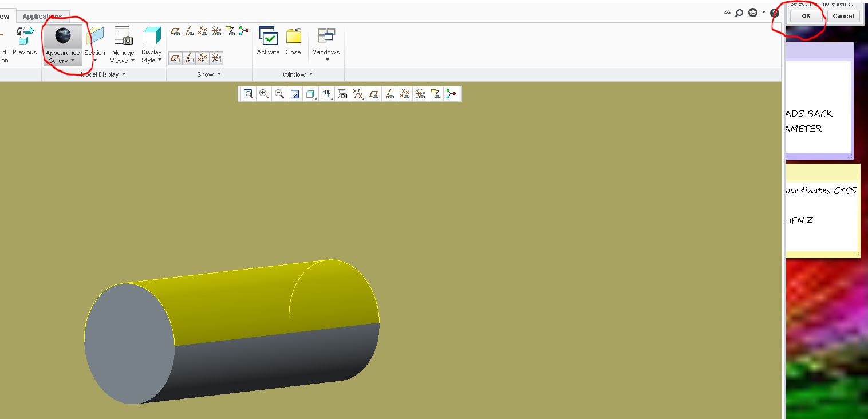Toggle annotation display in ribbon Show group
Image resolution: width=868 pixels, height=419 pixels.
click(230, 31)
